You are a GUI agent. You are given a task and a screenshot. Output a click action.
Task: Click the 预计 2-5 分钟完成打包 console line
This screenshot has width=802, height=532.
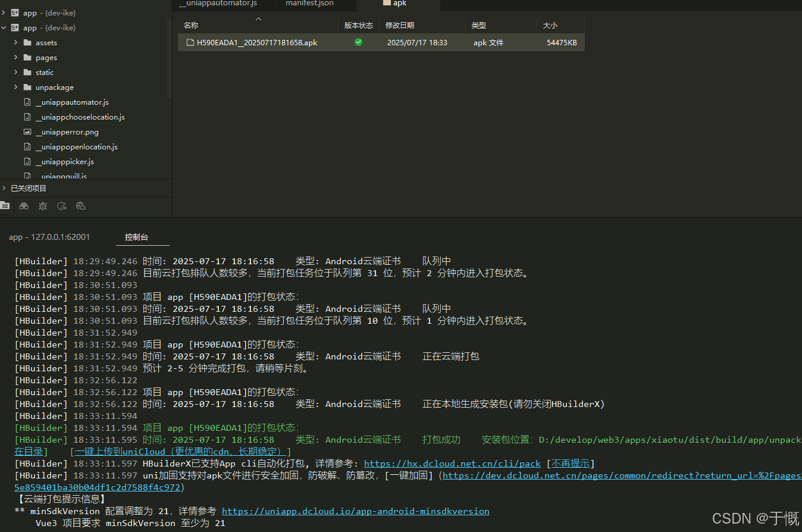pos(225,368)
